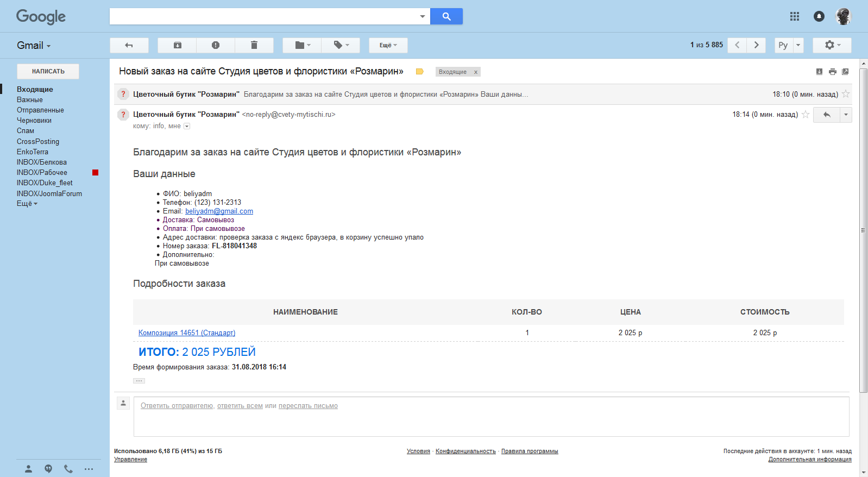Expand all messages icon
The width and height of the screenshot is (868, 477).
pos(819,72)
